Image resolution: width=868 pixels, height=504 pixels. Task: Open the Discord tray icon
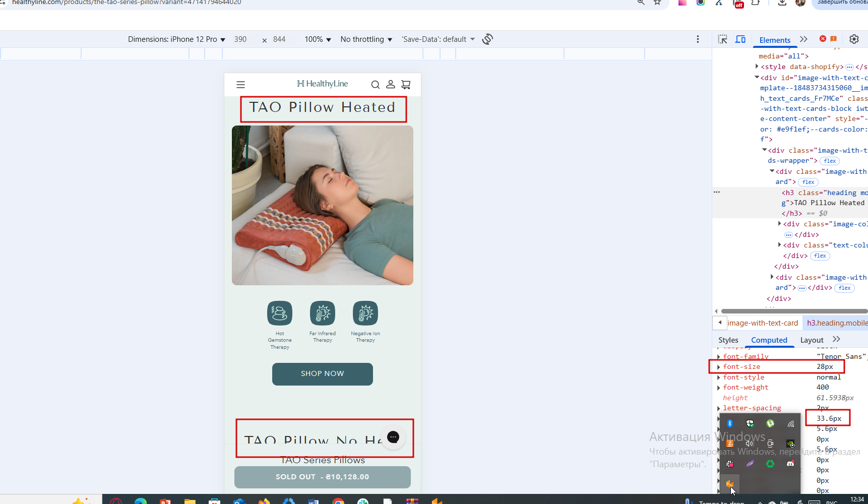pos(790,464)
